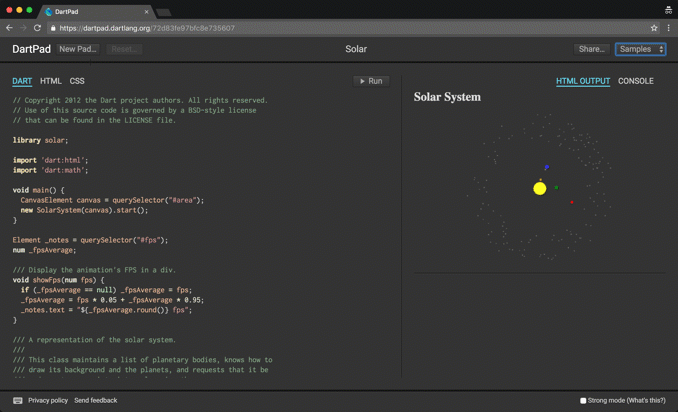The image size is (678, 412).
Task: Click the What's this? strong mode link
Action: [x=646, y=401]
